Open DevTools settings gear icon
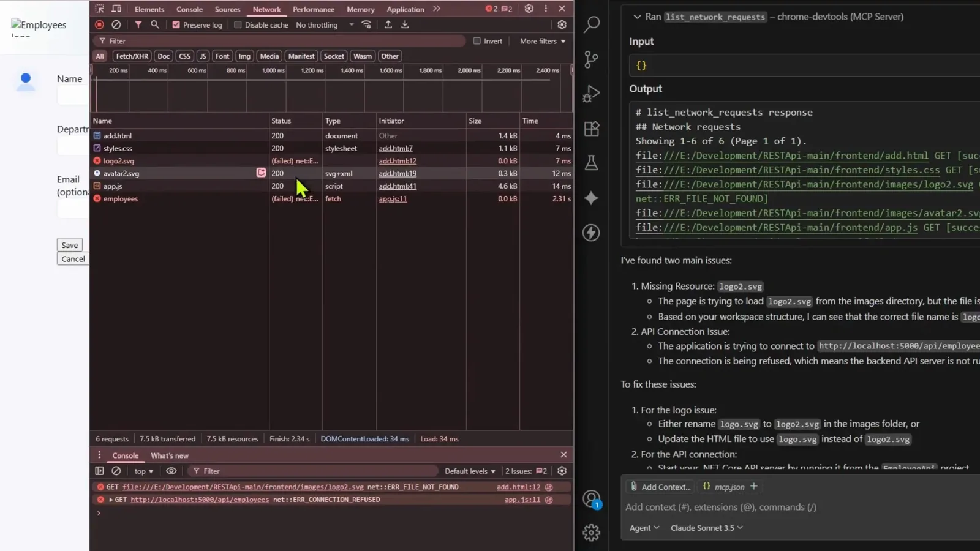The height and width of the screenshot is (551, 980). [x=529, y=9]
